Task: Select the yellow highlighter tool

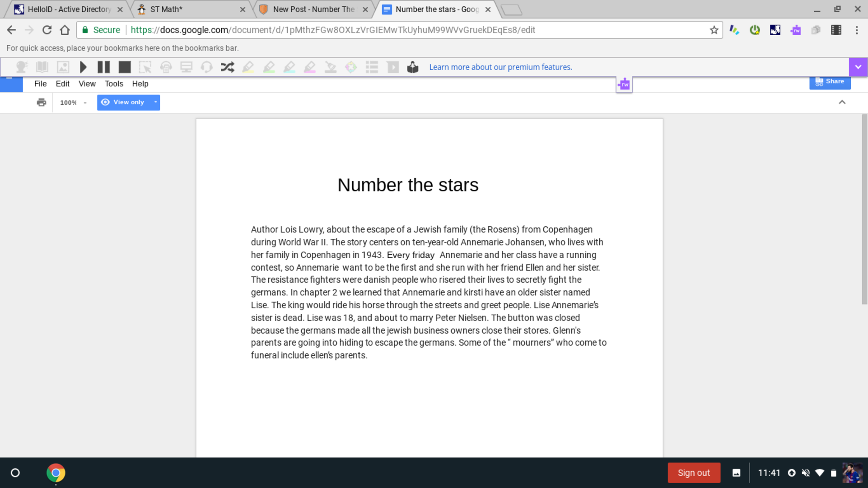Action: [248, 67]
